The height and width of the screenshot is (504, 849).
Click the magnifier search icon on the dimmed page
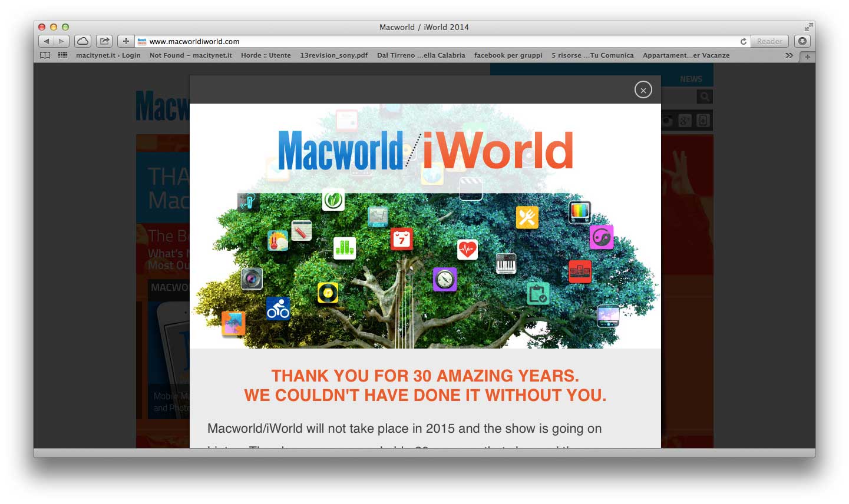pyautogui.click(x=704, y=97)
